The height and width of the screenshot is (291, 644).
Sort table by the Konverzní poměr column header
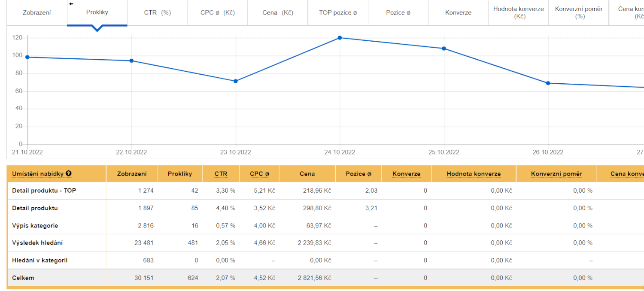[x=556, y=174]
